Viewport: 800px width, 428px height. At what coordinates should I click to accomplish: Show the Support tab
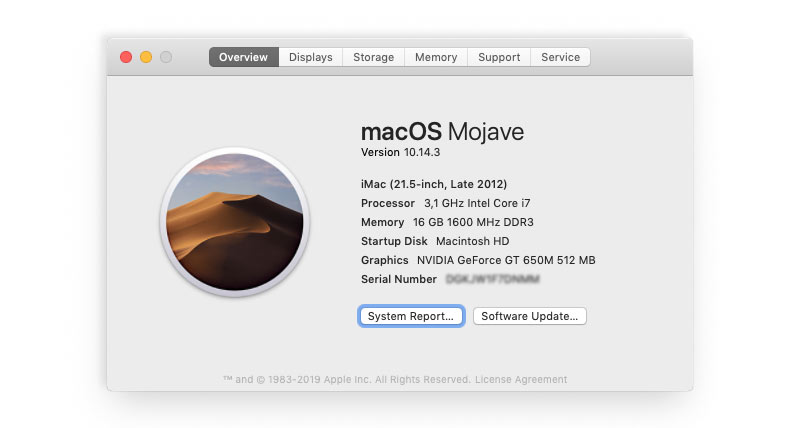498,57
